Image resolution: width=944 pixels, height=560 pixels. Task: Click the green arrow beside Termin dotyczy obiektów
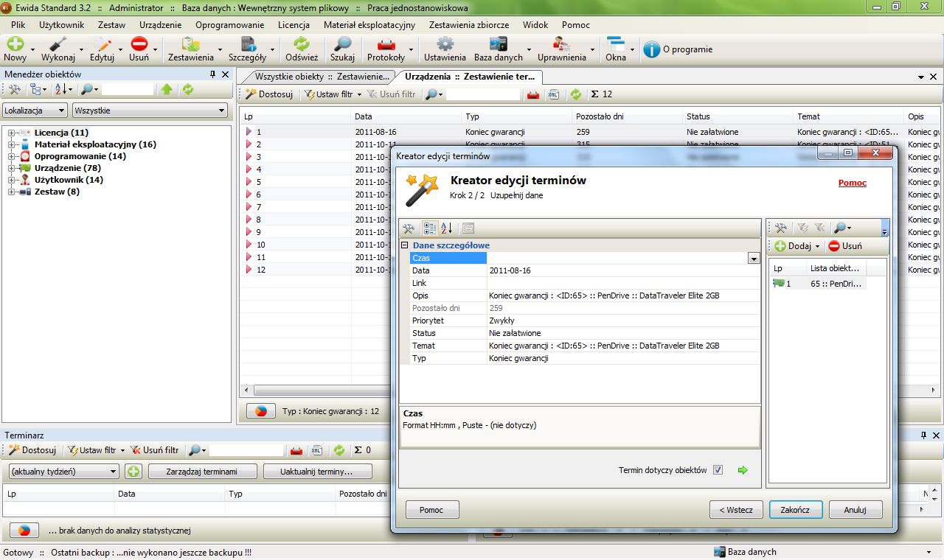[743, 470]
